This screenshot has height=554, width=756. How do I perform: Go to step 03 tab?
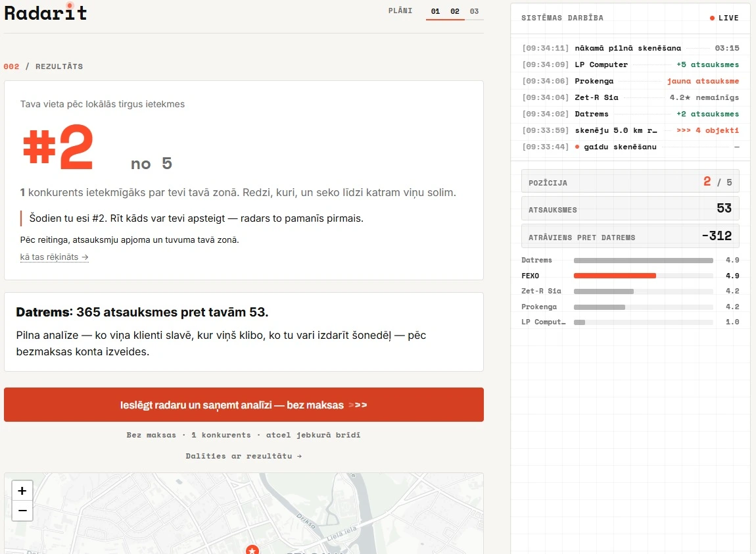(475, 11)
